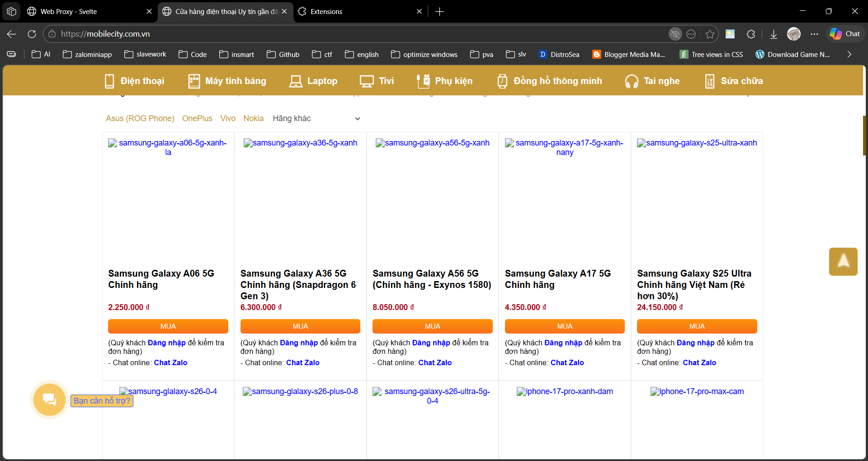Open the browser Settings and more menu
The height and width of the screenshot is (461, 868).
(x=814, y=34)
